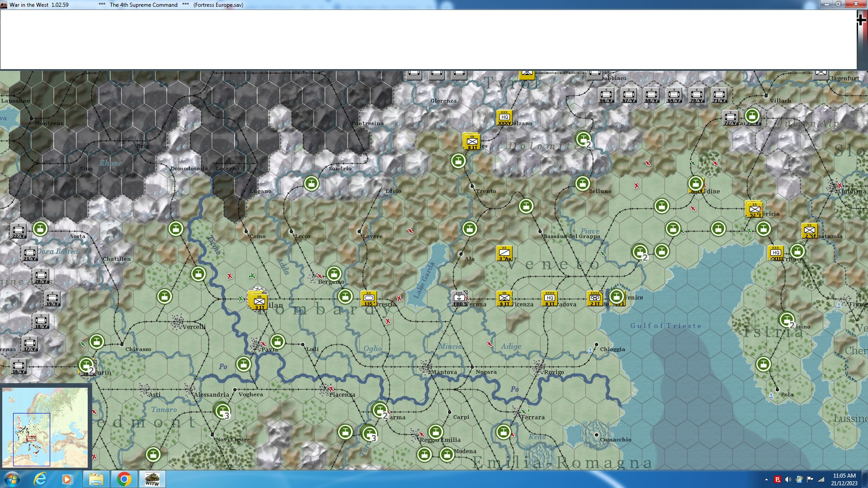This screenshot has width=868, height=488.
Task: Click the 135 armored division near Brescia
Action: [x=368, y=298]
